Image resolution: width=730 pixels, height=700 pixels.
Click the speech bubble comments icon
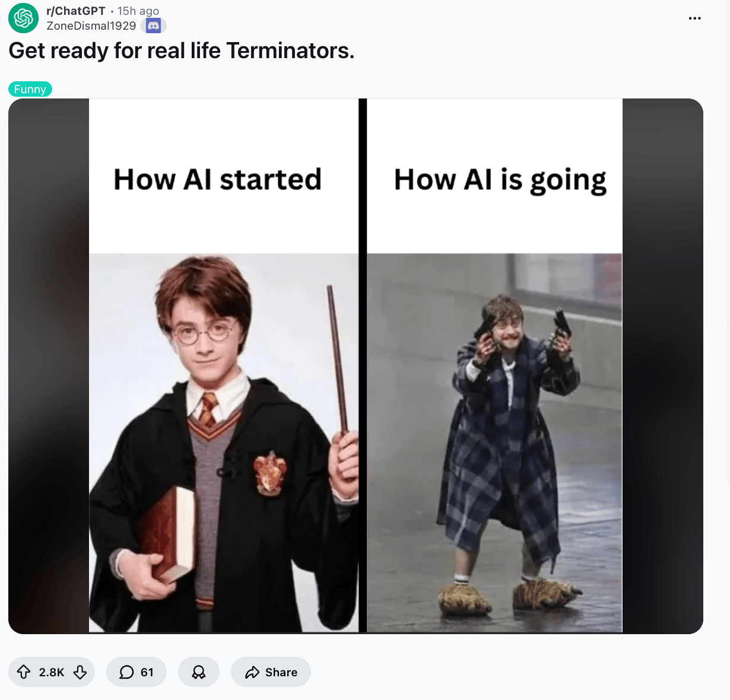pyautogui.click(x=126, y=672)
